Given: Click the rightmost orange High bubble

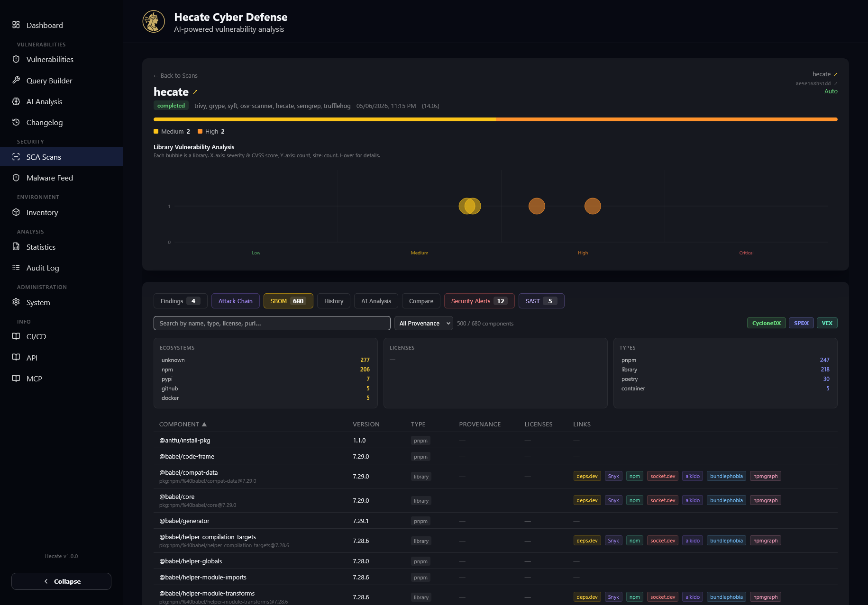Looking at the screenshot, I should tap(593, 206).
